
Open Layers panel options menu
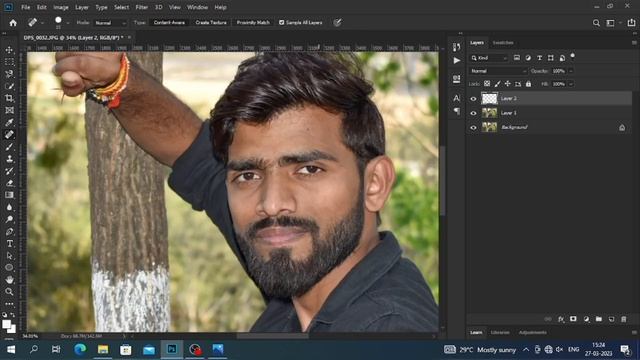(x=634, y=42)
